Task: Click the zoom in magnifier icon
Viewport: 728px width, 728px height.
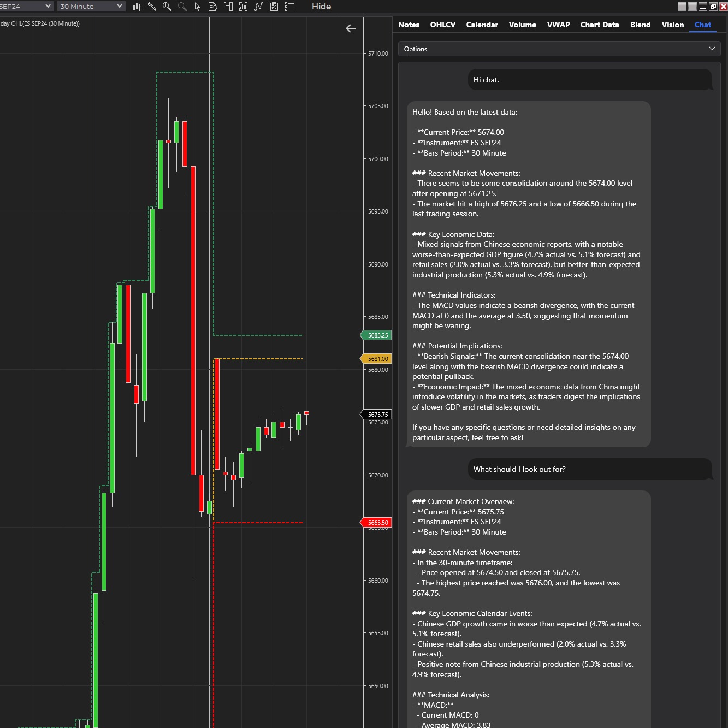Action: [167, 7]
